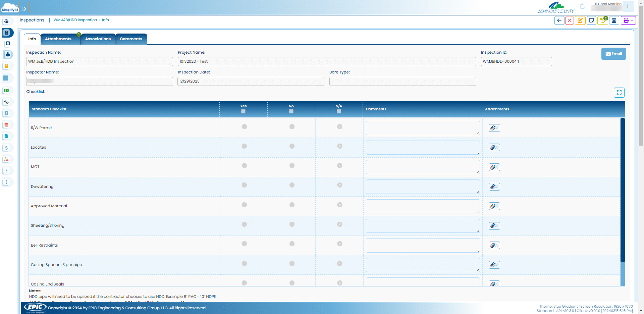
Task: Click the back arrow toolbar button
Action: point(559,20)
